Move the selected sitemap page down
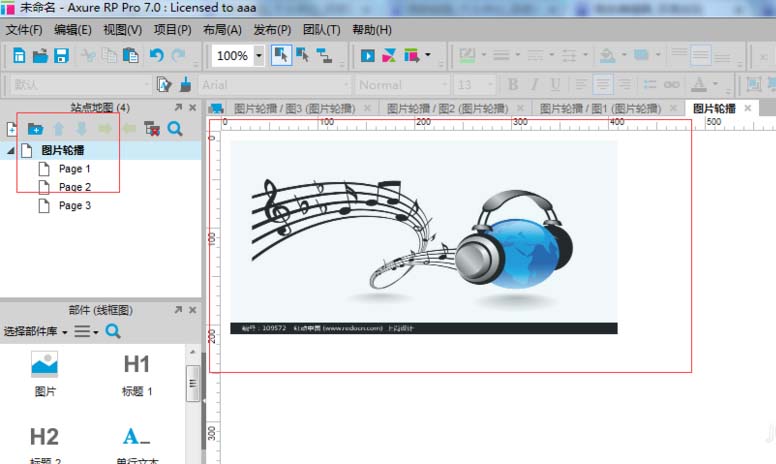776x464 pixels. click(x=81, y=129)
